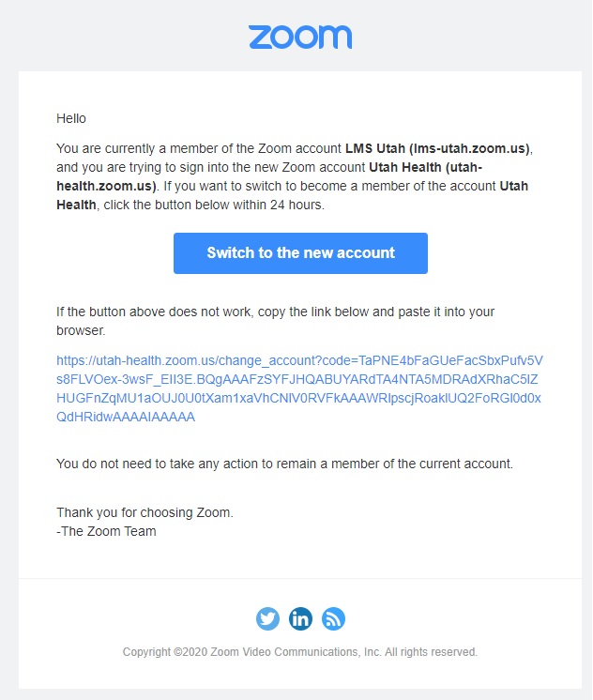Open Zoom's Twitter page icon
This screenshot has width=593, height=700.
point(267,618)
